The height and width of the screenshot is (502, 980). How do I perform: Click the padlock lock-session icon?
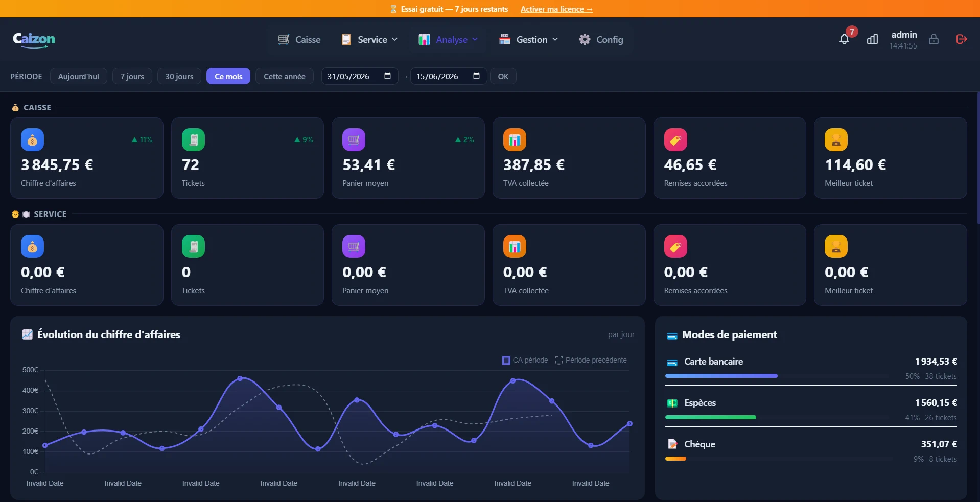point(934,39)
